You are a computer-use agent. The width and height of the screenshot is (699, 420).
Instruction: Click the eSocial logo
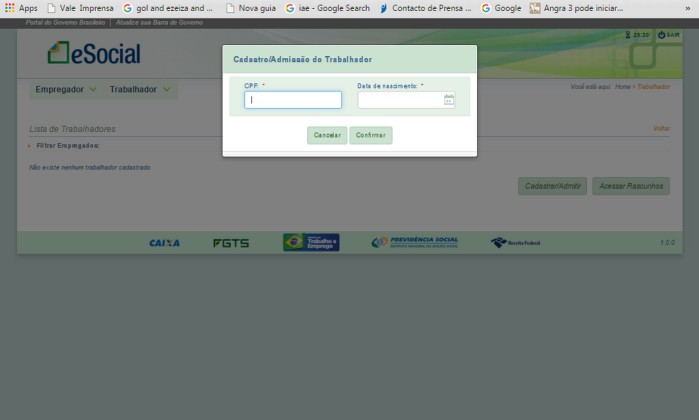94,53
